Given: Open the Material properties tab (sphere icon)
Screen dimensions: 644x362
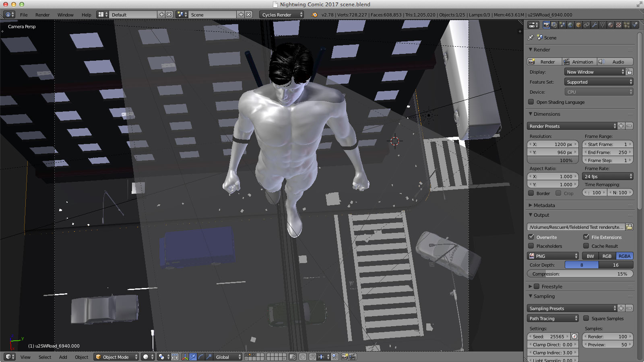Looking at the screenshot, I should (611, 25).
